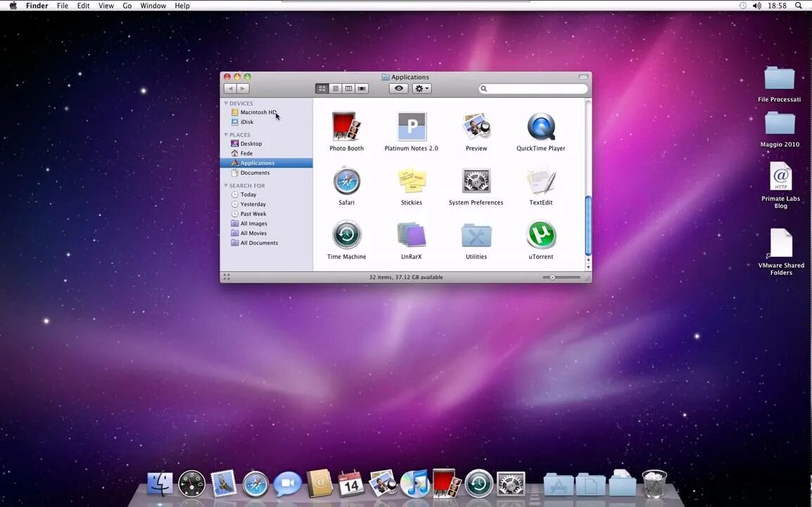The width and height of the screenshot is (812, 507).
Task: Open the Action gear dropdown menu
Action: [421, 89]
